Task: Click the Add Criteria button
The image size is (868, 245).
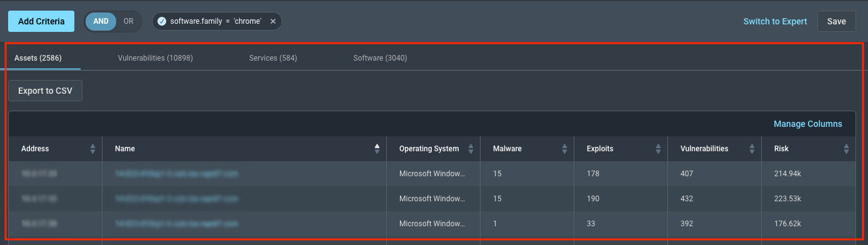Action: [x=41, y=21]
